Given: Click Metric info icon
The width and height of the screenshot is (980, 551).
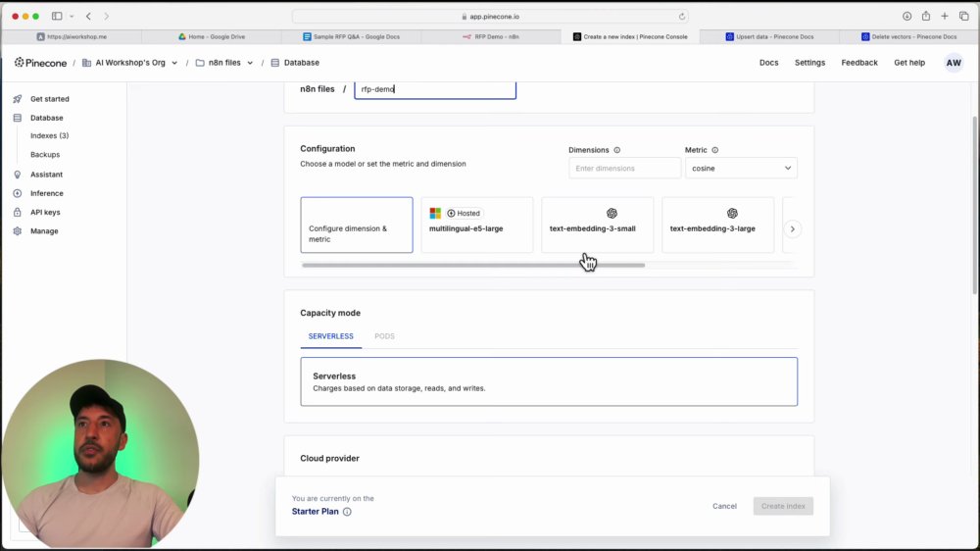Looking at the screenshot, I should coord(715,150).
